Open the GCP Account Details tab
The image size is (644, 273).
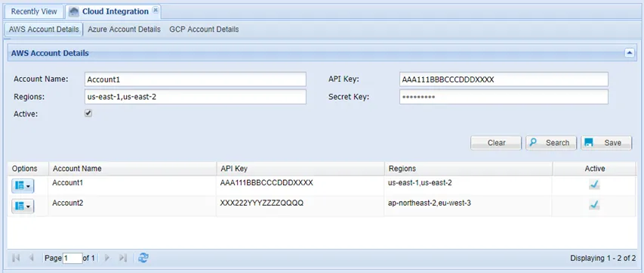(204, 29)
